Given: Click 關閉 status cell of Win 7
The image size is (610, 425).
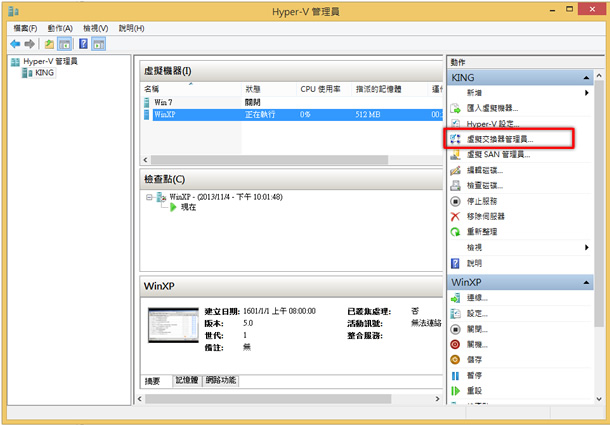Looking at the screenshot, I should [252, 102].
